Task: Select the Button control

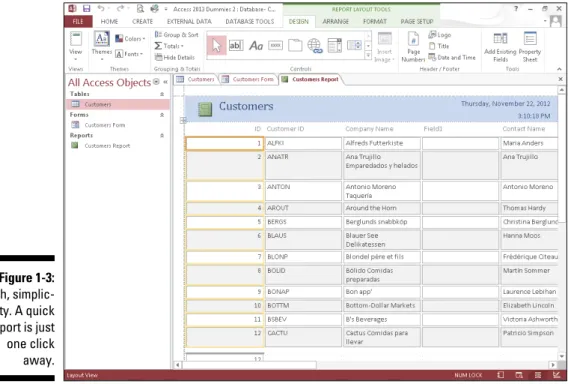Action: click(x=275, y=46)
